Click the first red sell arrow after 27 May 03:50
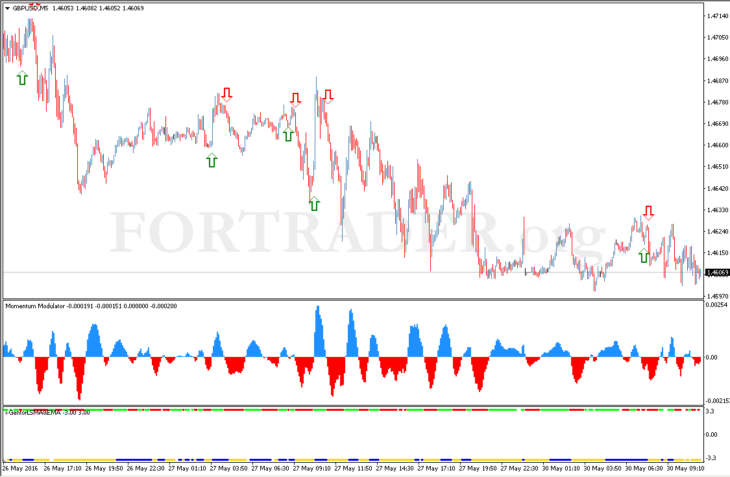Screen dimensions: 730x477 226,94
